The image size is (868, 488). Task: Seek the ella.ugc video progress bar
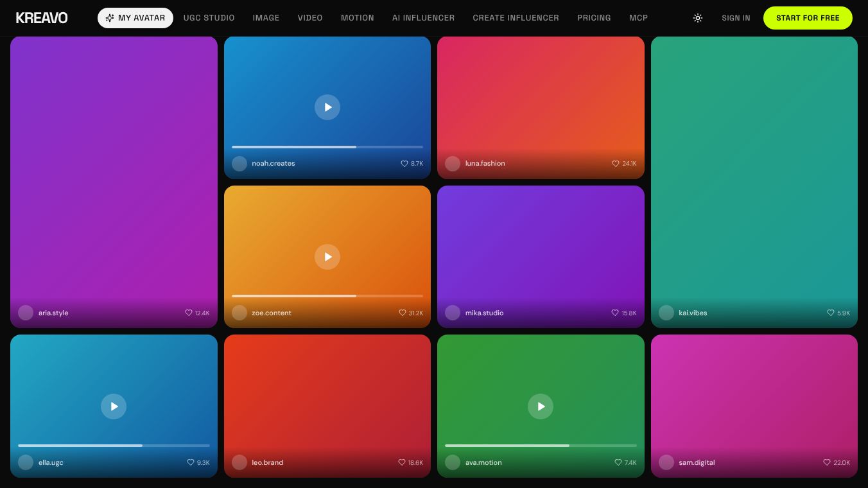pos(114,446)
